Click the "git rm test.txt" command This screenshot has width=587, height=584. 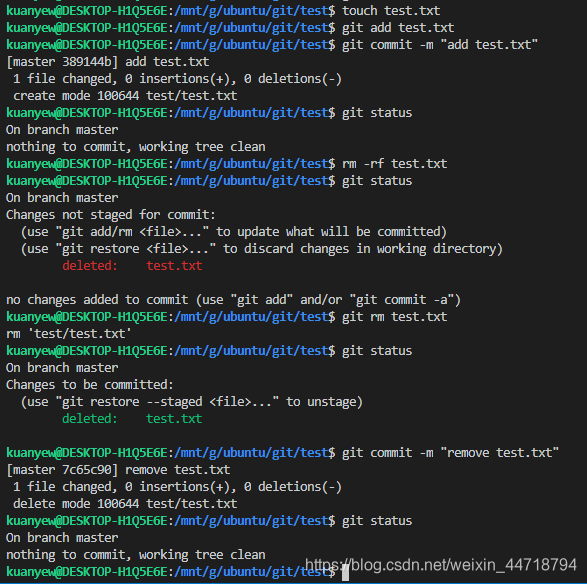395,317
